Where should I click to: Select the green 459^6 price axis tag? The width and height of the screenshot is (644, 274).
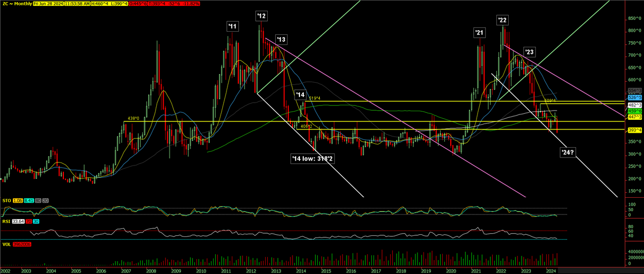tap(635, 111)
